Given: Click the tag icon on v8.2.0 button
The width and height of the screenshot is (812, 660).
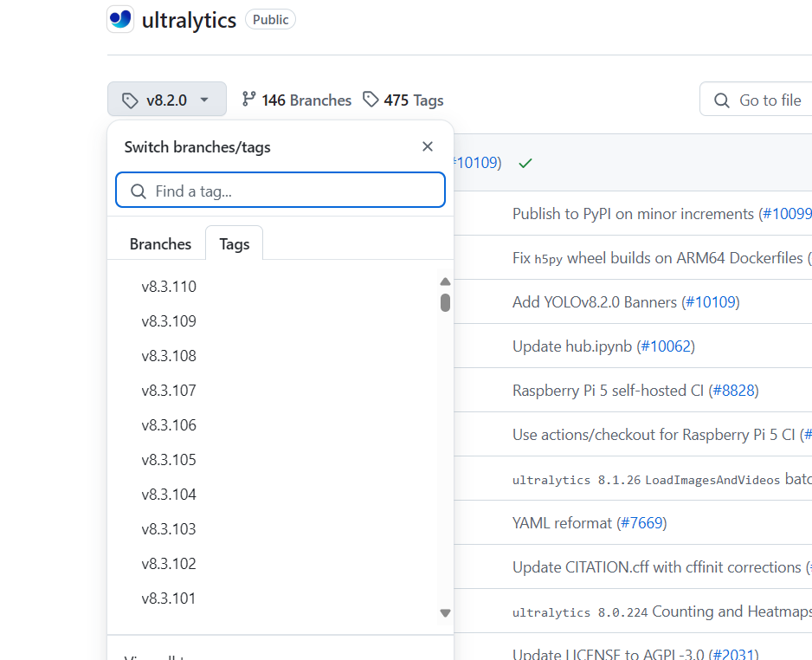Looking at the screenshot, I should 130,100.
